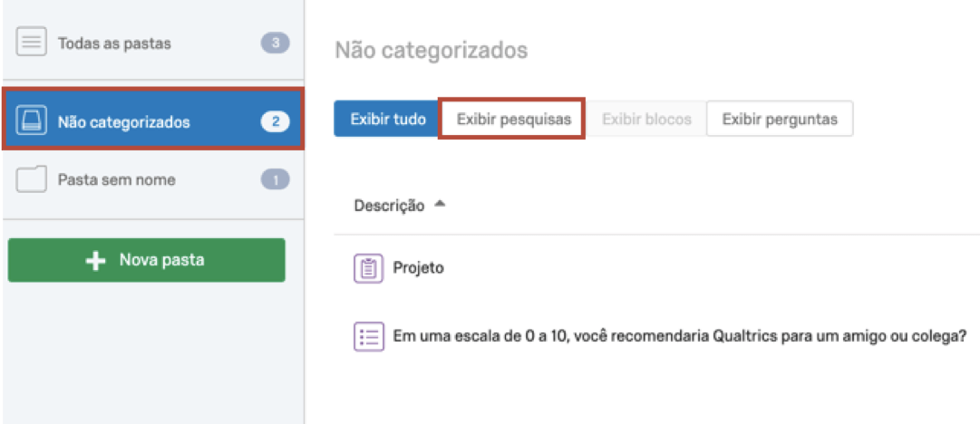The width and height of the screenshot is (980, 424).
Task: Open the Pasta sem nome folder
Action: click(116, 179)
